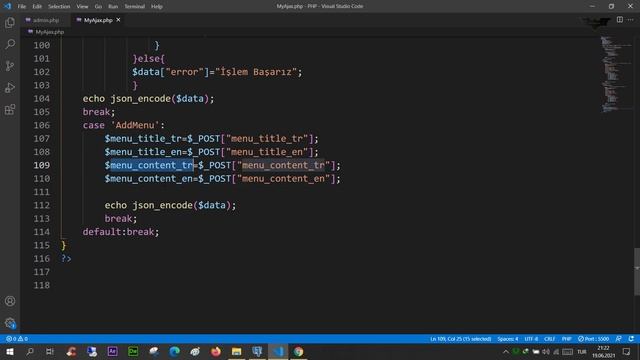Click the errors and warnings status item
Image resolution: width=640 pixels, height=360 pixels.
coord(17,339)
